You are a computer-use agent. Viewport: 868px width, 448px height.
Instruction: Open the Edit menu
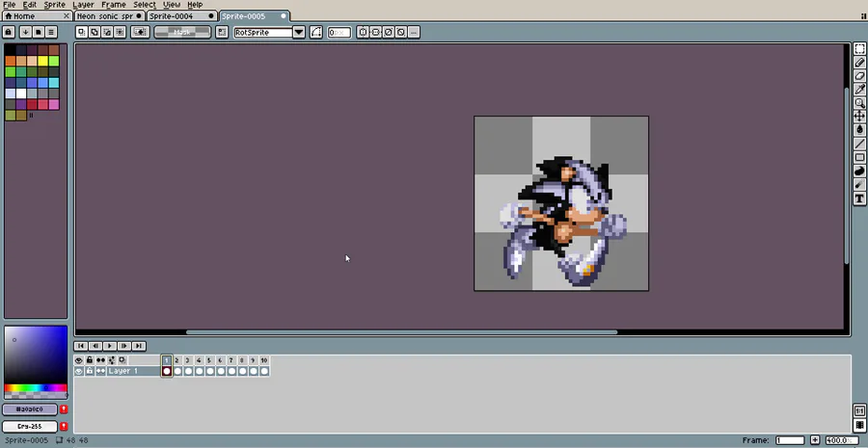click(29, 5)
